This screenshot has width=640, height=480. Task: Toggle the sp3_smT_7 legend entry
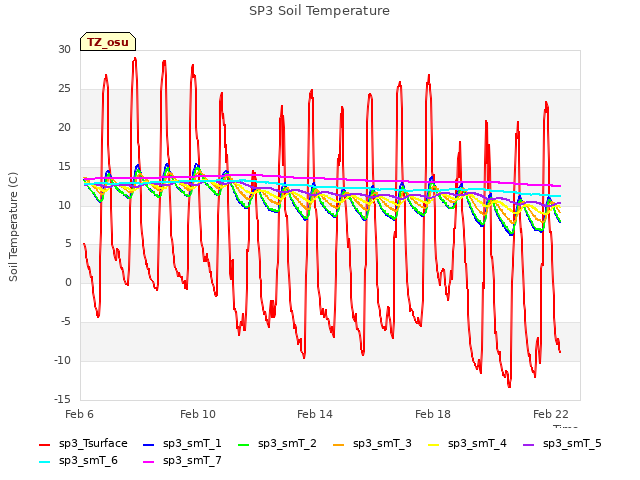[x=182, y=461]
